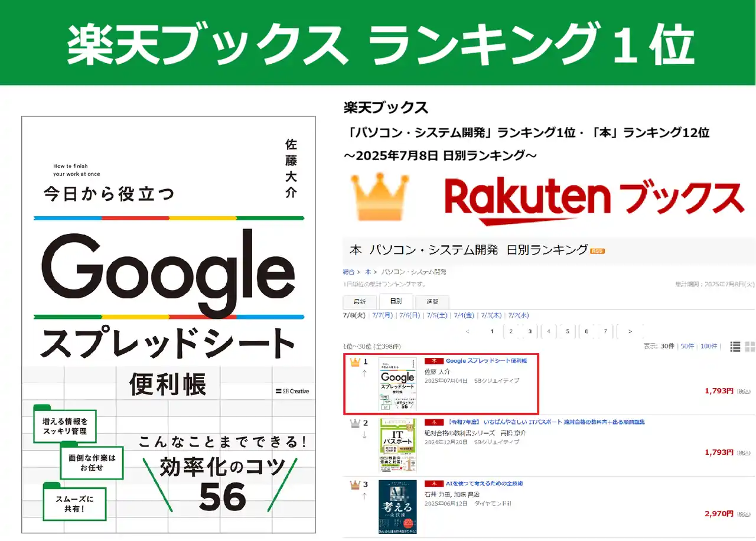Screen dimensions: 756x541
Task: Click the silver crown beside rank 2
Action: 354,423
